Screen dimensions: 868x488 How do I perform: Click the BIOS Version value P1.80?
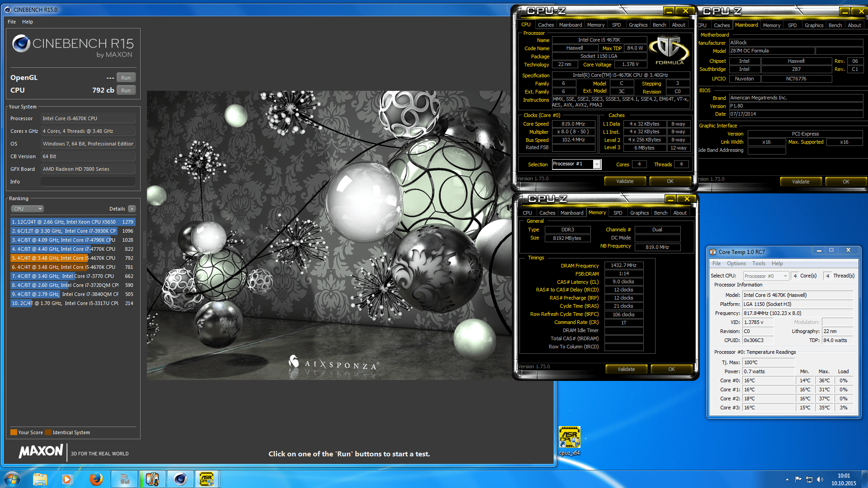click(796, 106)
